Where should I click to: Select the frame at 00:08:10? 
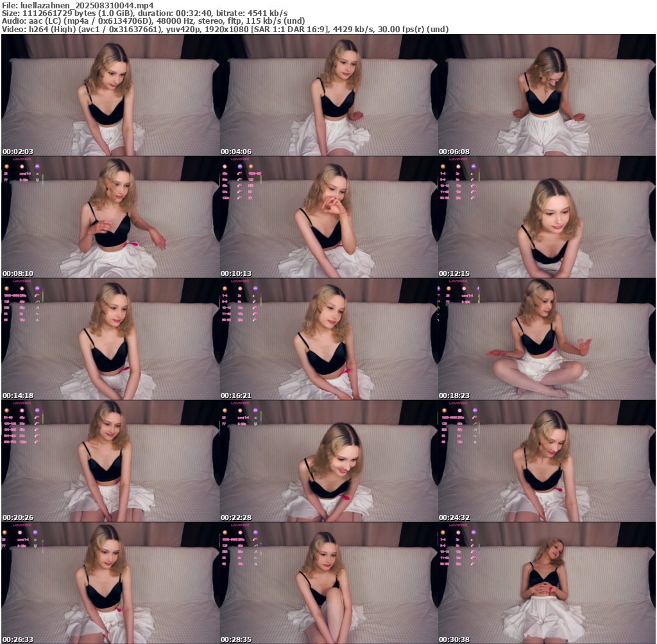pos(110,217)
